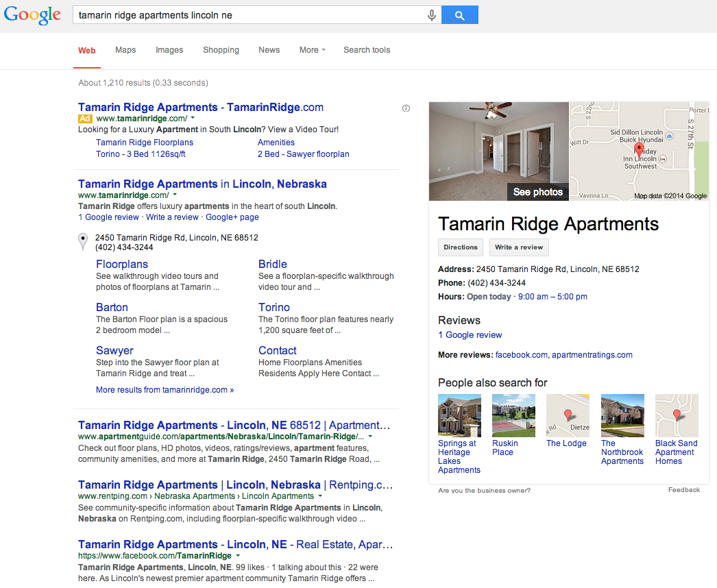Open Ruskin Place thumbnail image
Viewport: 717px width, 588px height.
[x=513, y=415]
